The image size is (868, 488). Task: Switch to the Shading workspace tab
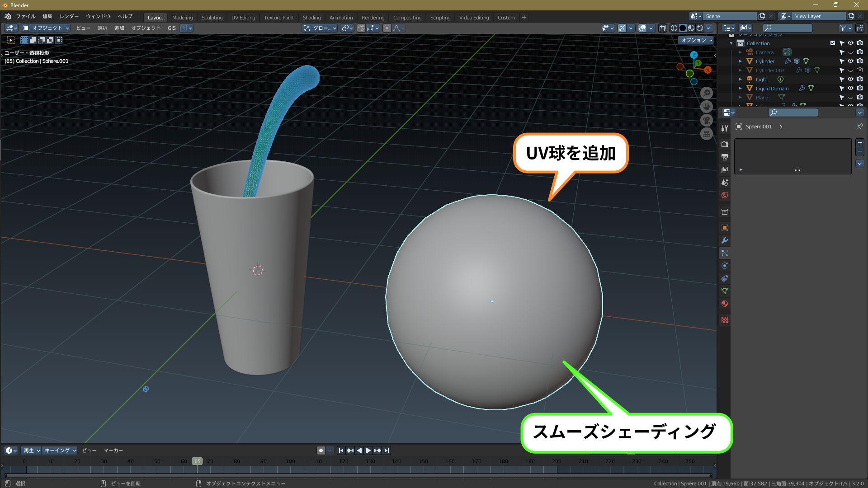coord(311,18)
